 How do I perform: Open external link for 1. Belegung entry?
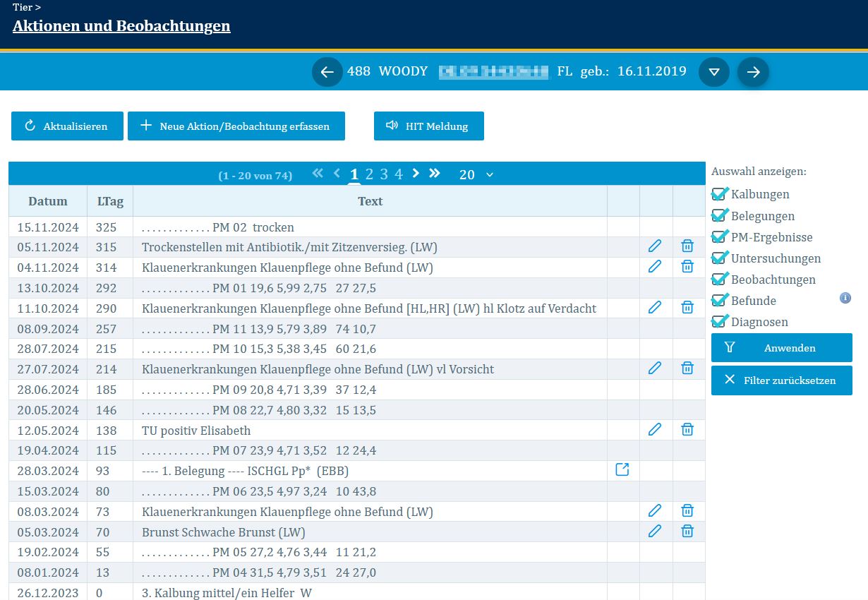pyautogui.click(x=622, y=470)
